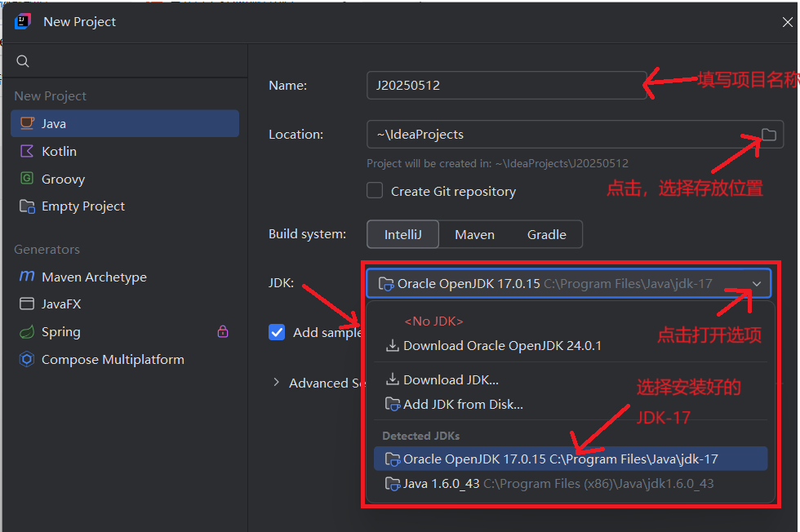This screenshot has width=800, height=532.
Task: Open the Compose Multiplatform generator
Action: tap(124, 359)
